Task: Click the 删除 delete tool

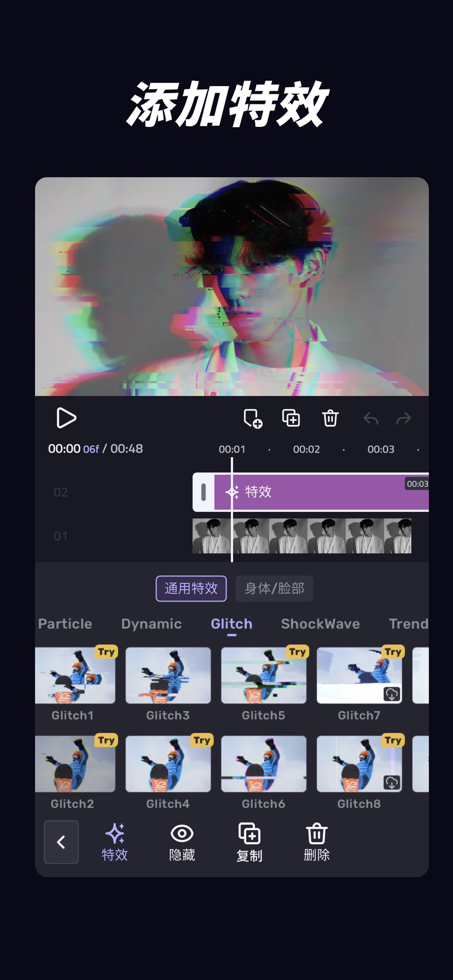Action: click(x=317, y=842)
